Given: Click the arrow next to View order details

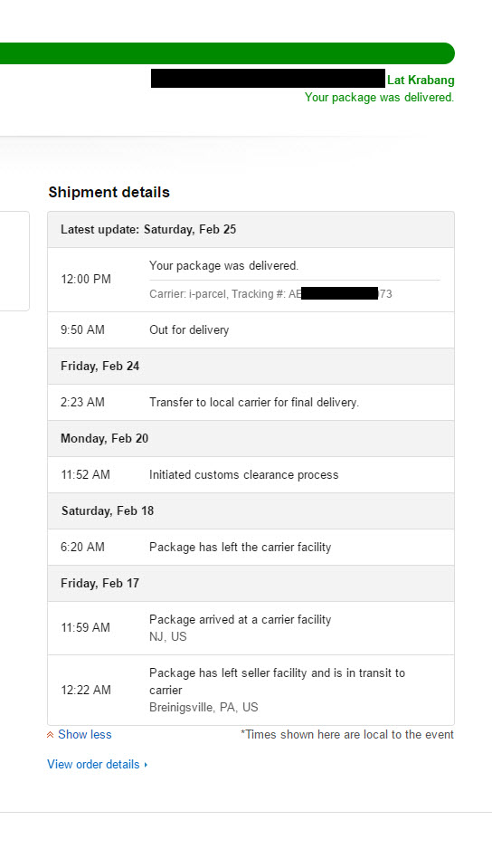Looking at the screenshot, I should tap(147, 765).
